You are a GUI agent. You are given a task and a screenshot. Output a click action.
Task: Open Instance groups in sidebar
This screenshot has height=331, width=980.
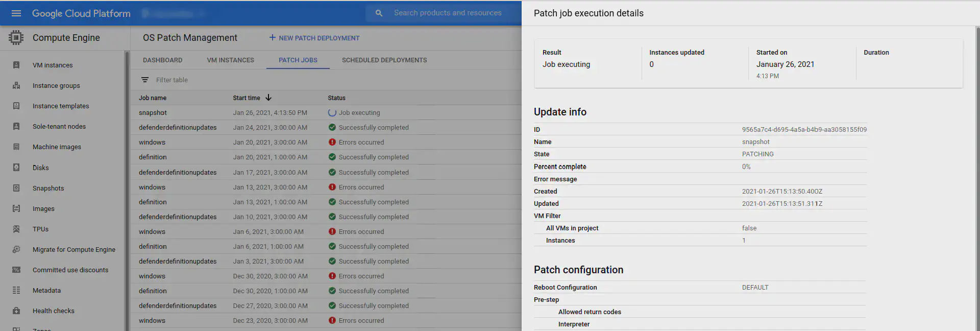56,85
